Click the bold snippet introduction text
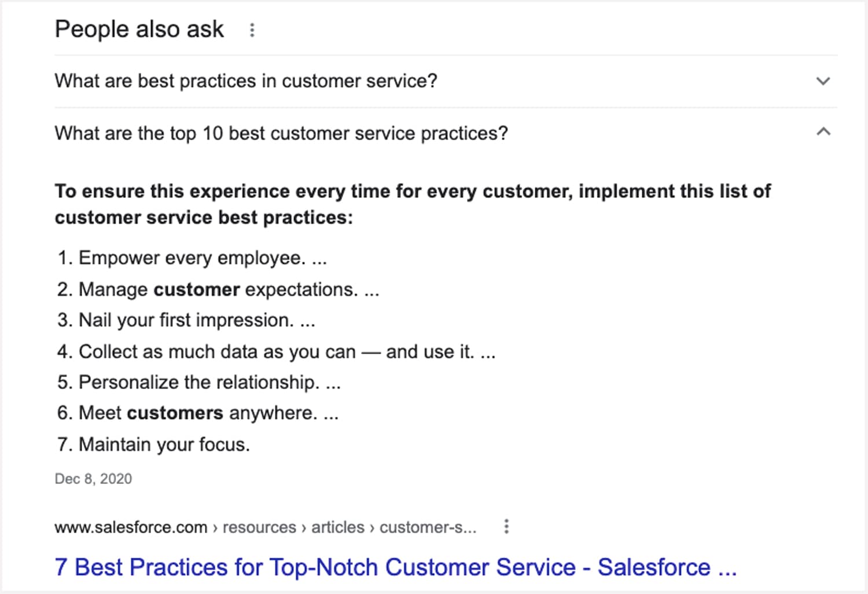Screen dimensions: 868x594 tap(412, 204)
